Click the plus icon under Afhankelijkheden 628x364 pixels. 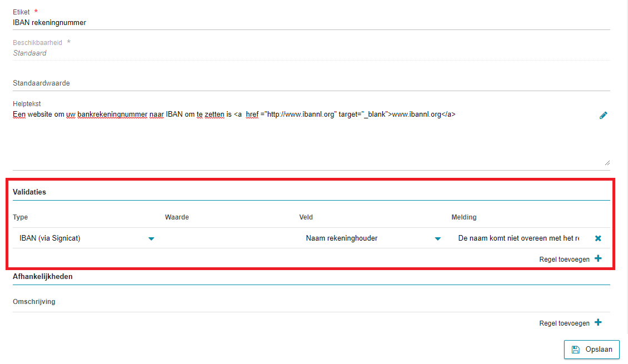coord(598,322)
